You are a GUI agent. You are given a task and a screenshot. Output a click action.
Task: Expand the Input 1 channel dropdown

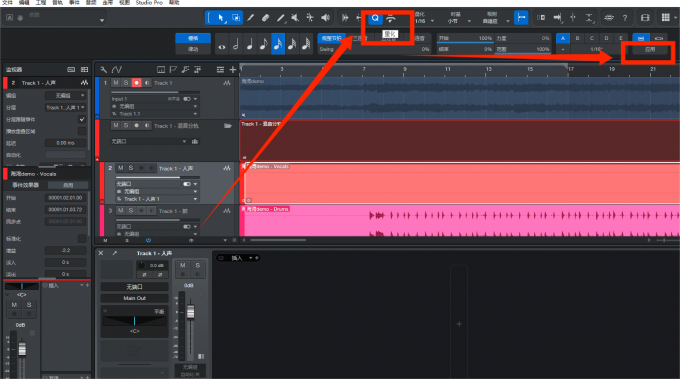click(x=196, y=99)
